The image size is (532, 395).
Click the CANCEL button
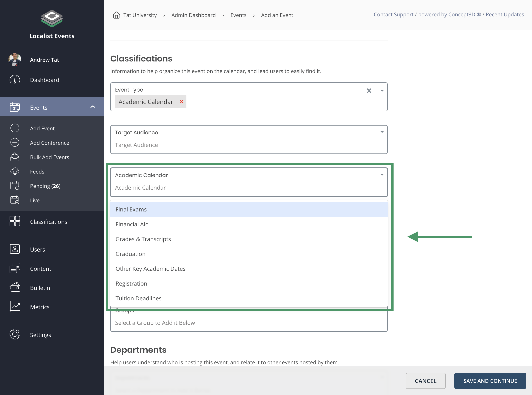pyautogui.click(x=425, y=381)
